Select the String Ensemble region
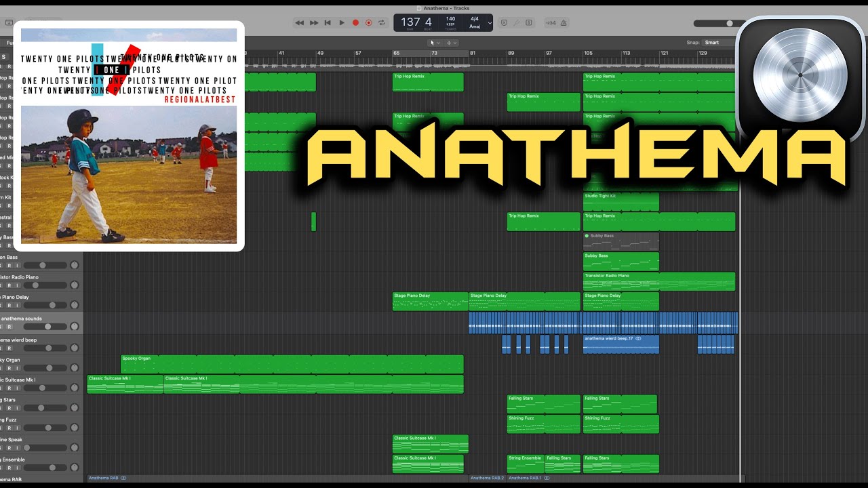The image size is (868, 488). pyautogui.click(x=526, y=464)
